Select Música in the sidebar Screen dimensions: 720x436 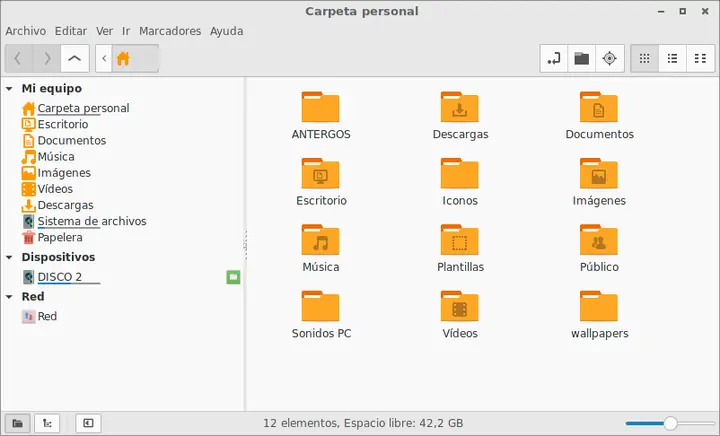point(48,157)
